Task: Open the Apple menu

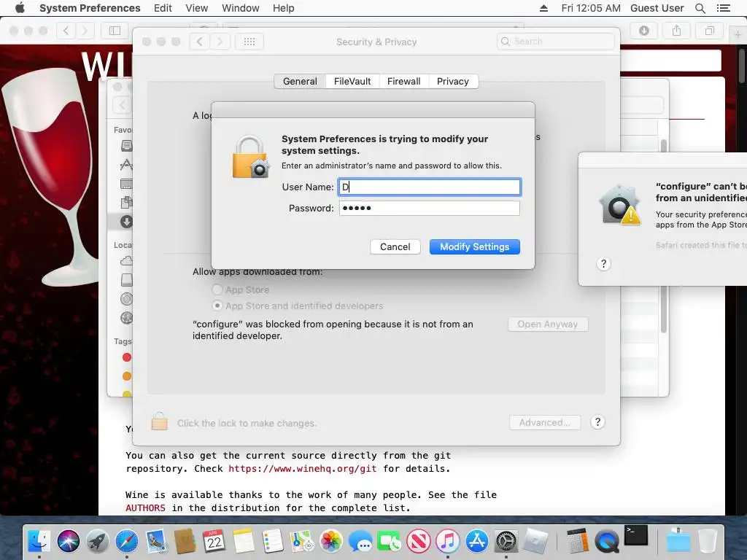Action: (20, 8)
